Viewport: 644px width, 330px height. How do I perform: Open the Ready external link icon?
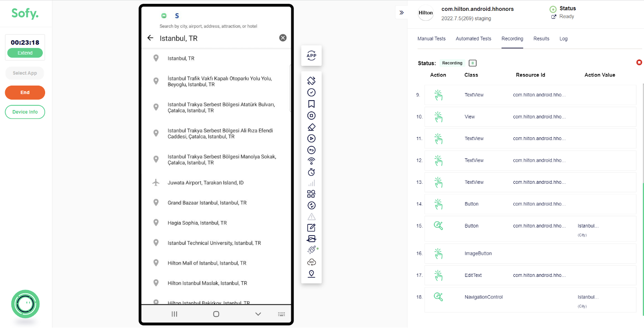click(x=554, y=16)
